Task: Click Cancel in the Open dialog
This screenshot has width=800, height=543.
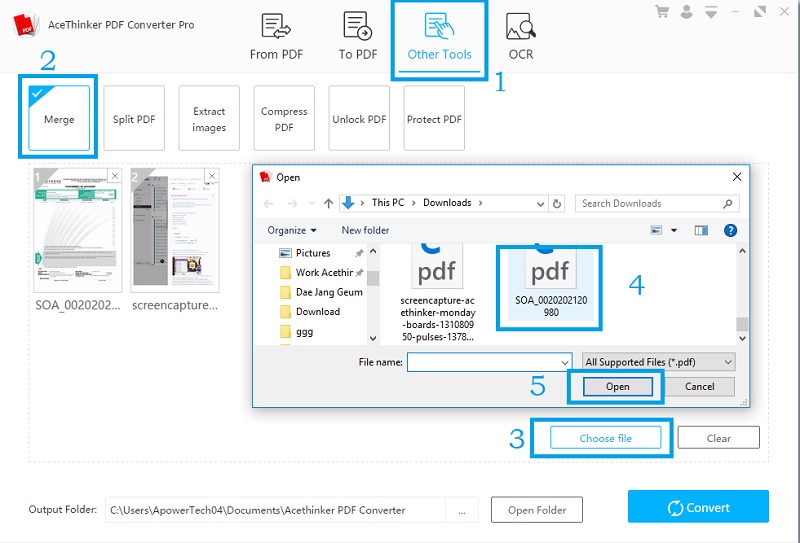Action: coord(699,386)
